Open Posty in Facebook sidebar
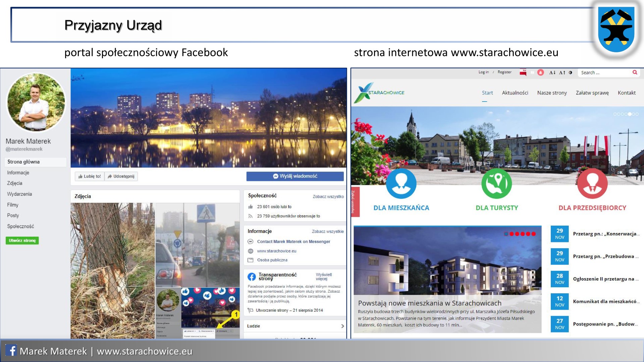 13,216
